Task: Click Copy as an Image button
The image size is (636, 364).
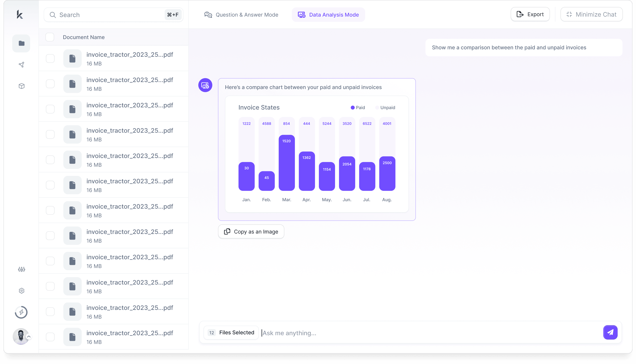Action: [251, 231]
